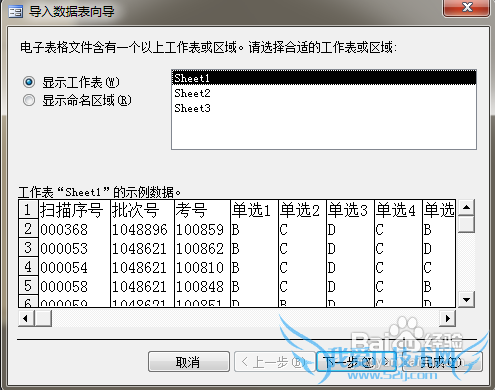Click the 单选3 column header cell

tap(351, 210)
